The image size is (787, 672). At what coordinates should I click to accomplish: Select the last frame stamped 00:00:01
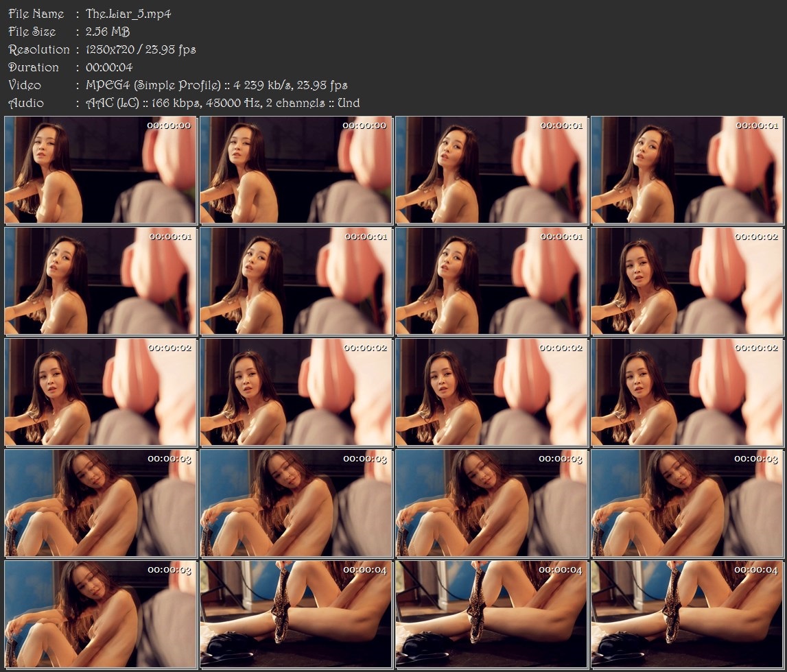pos(491,281)
